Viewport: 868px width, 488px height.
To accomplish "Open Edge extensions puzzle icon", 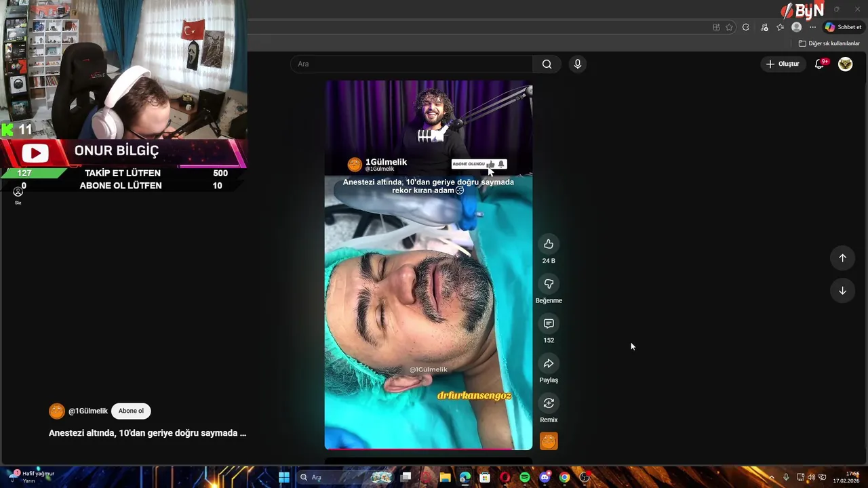I will tap(746, 27).
